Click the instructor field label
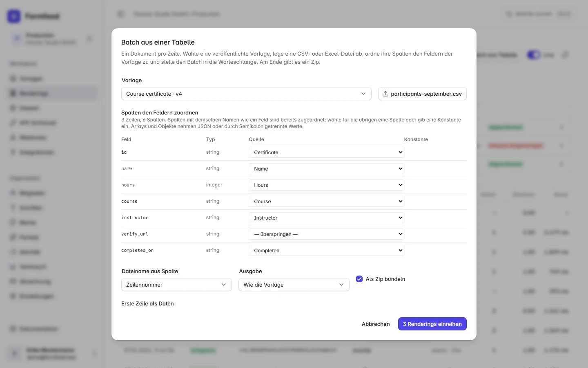This screenshot has width=588, height=368. click(135, 218)
